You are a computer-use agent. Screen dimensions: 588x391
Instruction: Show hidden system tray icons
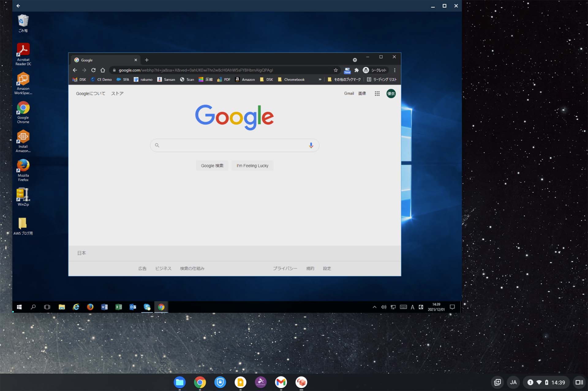(x=375, y=307)
